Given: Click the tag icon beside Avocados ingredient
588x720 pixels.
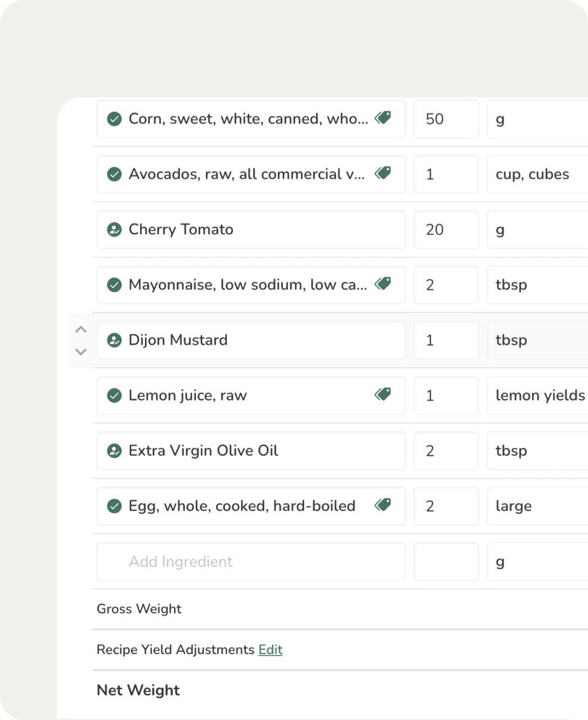Looking at the screenshot, I should click(x=383, y=173).
